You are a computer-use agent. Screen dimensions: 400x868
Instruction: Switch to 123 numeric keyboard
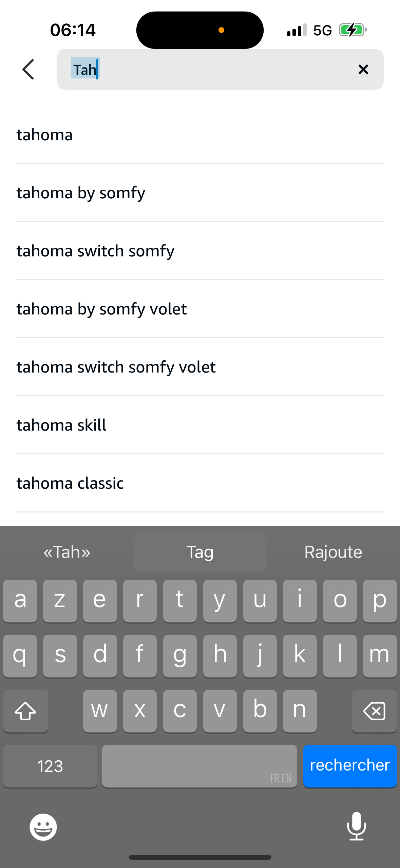50,766
